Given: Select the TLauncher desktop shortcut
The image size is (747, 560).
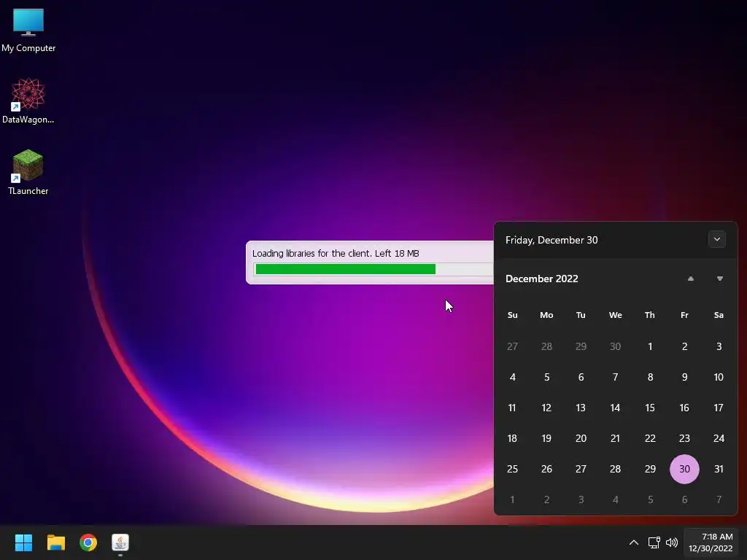Looking at the screenshot, I should click(28, 172).
